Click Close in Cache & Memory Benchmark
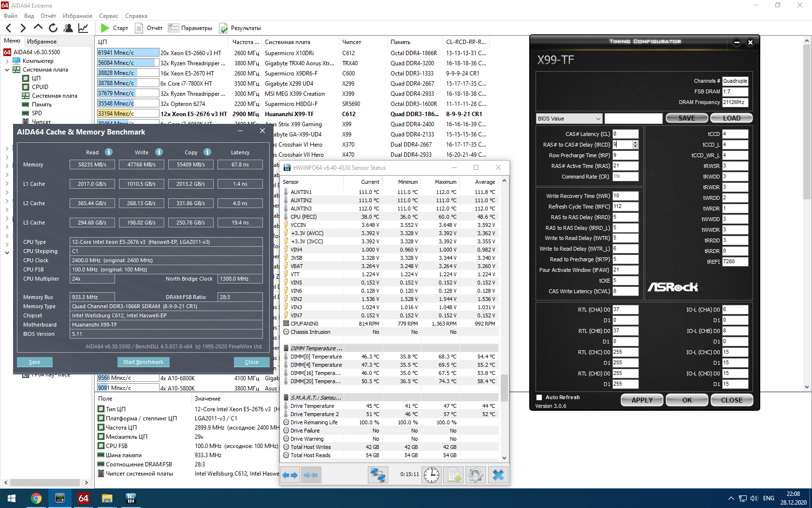 pos(252,362)
